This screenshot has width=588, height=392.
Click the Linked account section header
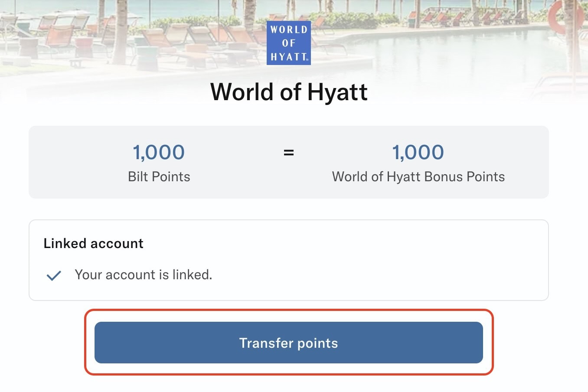[93, 243]
